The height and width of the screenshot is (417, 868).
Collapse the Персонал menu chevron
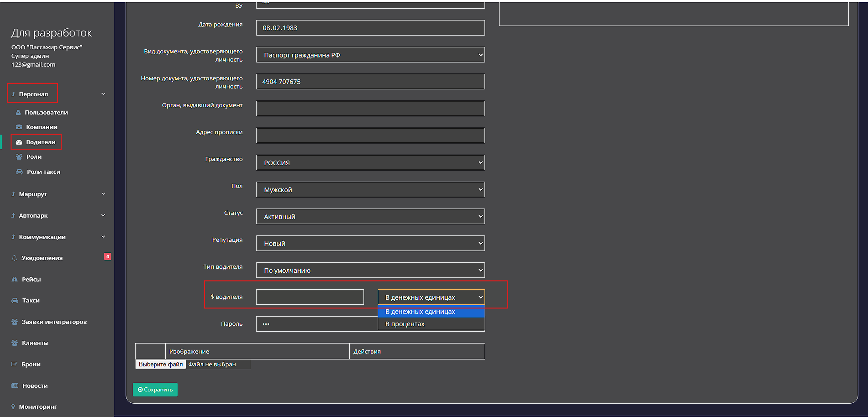(103, 94)
